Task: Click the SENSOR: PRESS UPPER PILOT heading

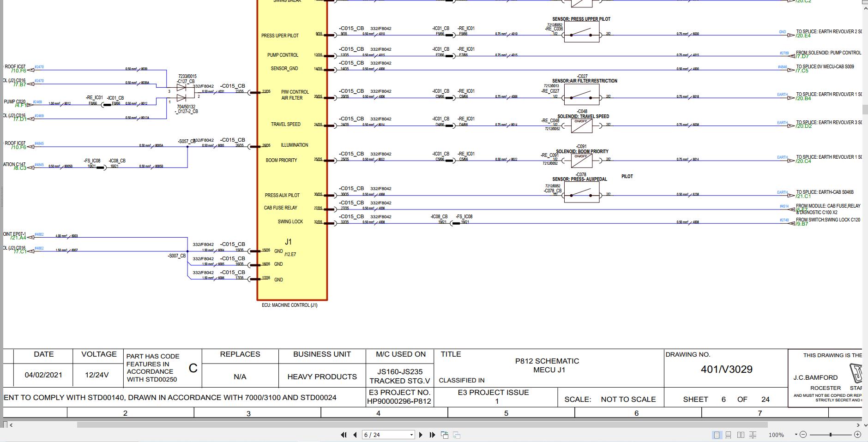Action: point(581,19)
